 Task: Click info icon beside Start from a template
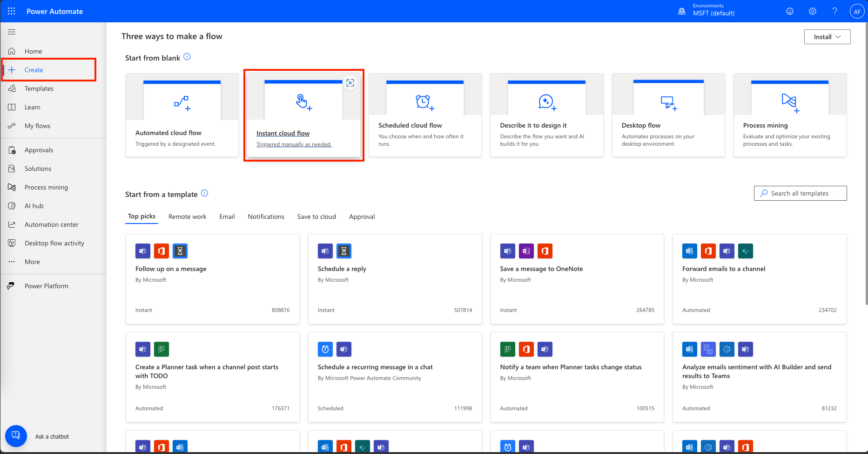(204, 193)
